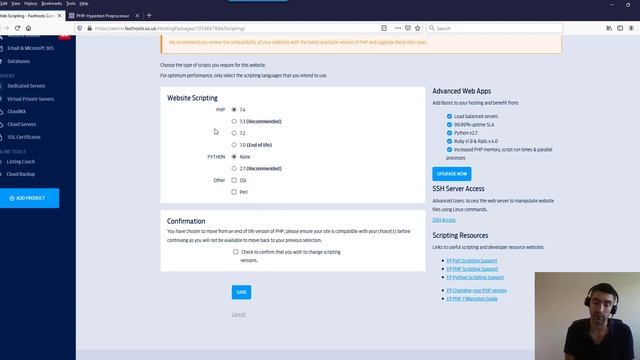The image size is (640, 360).
Task: Open Databases in sidebar
Action: pos(18,61)
